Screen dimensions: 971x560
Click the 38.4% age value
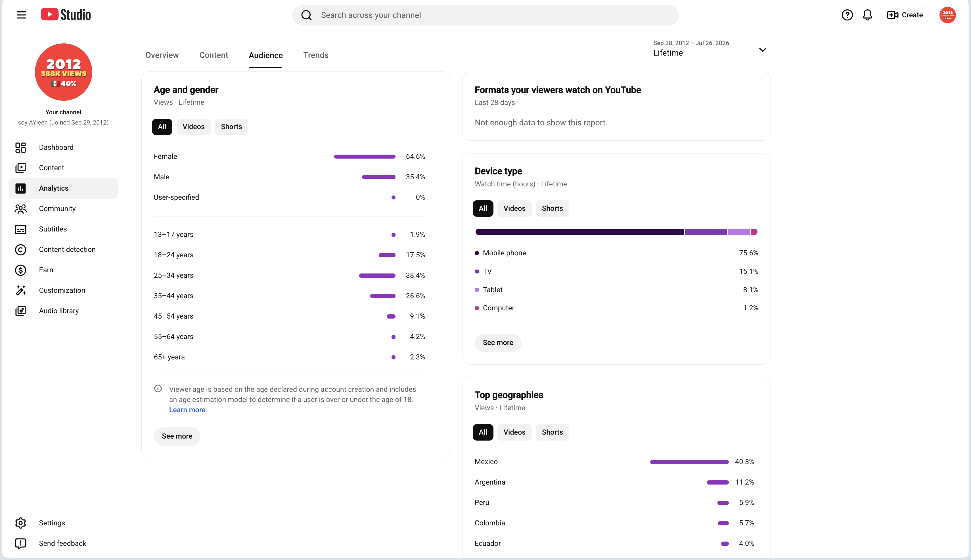pos(415,275)
